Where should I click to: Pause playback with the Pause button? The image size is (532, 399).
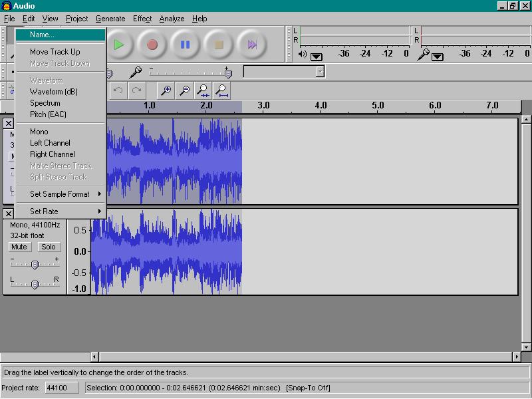pos(186,45)
